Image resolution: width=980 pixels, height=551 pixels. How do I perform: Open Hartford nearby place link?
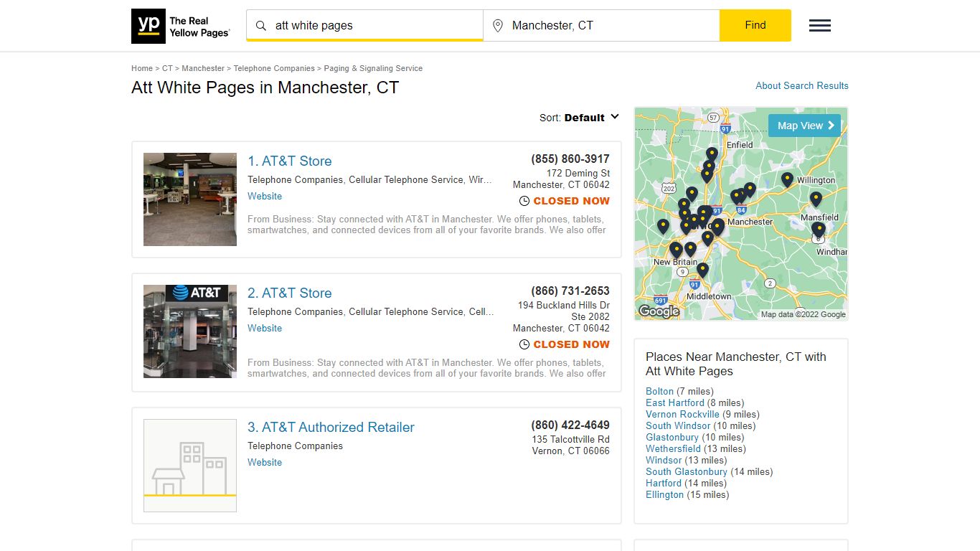coord(664,484)
